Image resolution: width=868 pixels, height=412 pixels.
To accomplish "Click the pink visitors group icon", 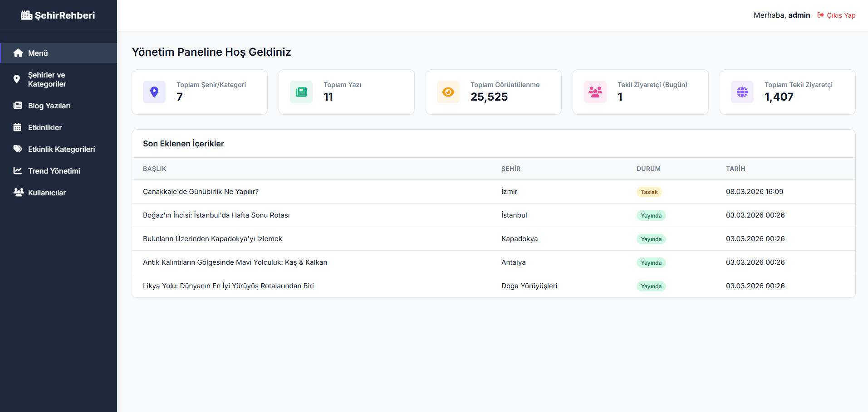I will click(x=595, y=92).
